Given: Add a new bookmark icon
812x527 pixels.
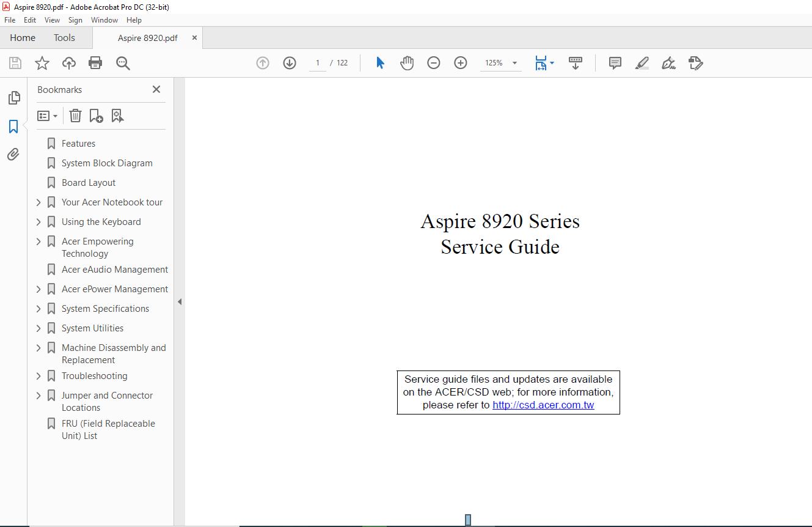Looking at the screenshot, I should (96, 116).
